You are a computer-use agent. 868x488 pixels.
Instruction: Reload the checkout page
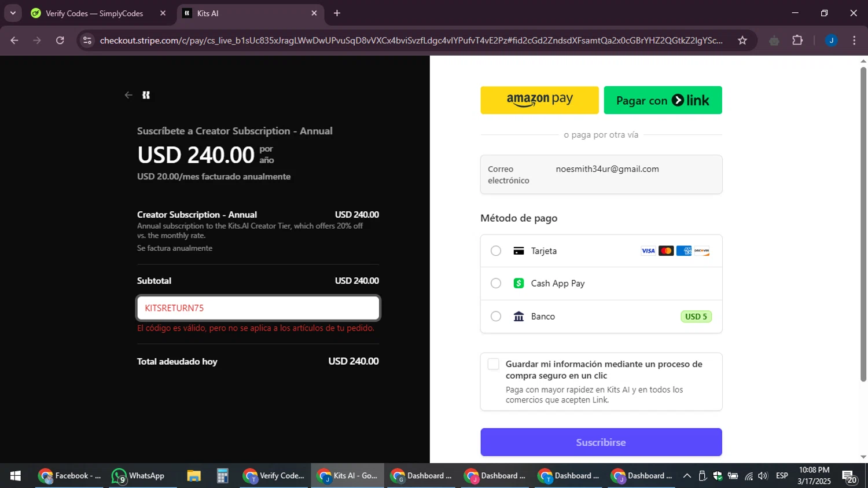60,41
